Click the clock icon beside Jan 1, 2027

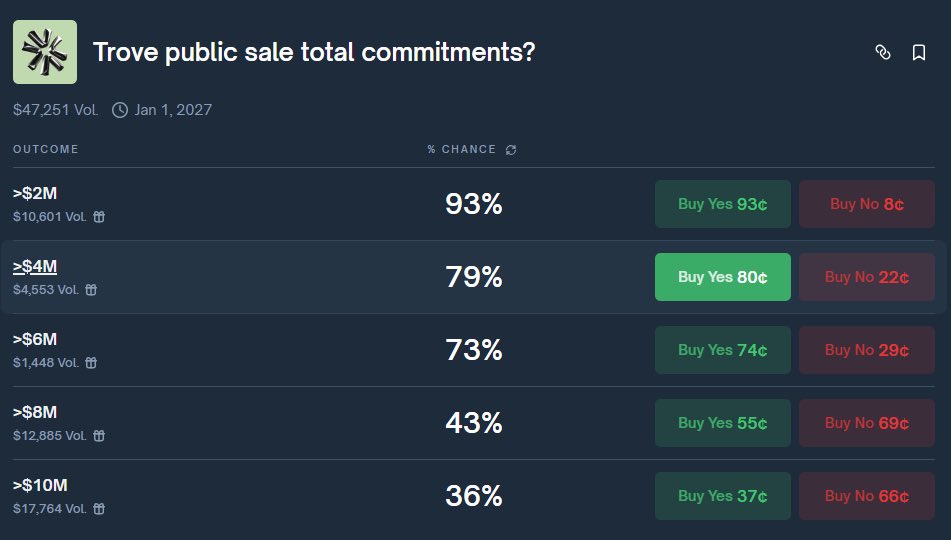(x=120, y=110)
